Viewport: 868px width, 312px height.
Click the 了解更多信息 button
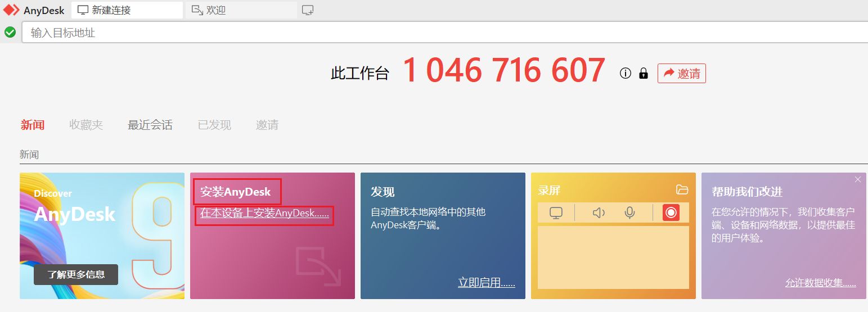(76, 274)
